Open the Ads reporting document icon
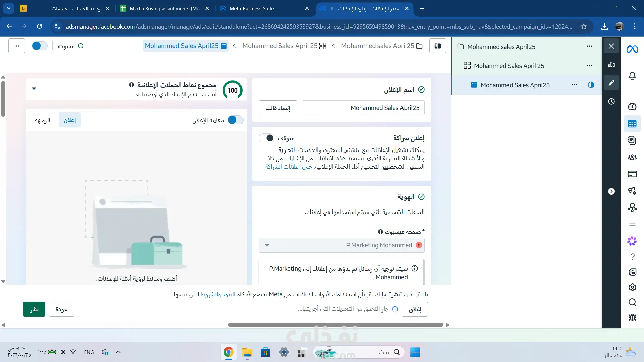This screenshot has width=644, height=362. point(632,140)
